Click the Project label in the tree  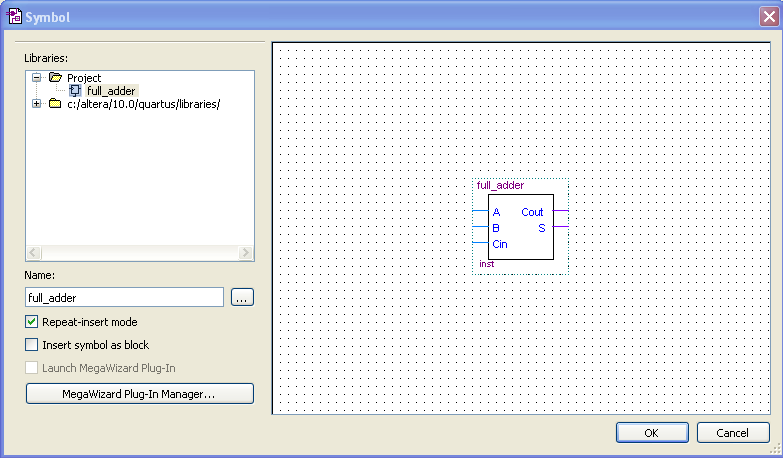(x=84, y=78)
